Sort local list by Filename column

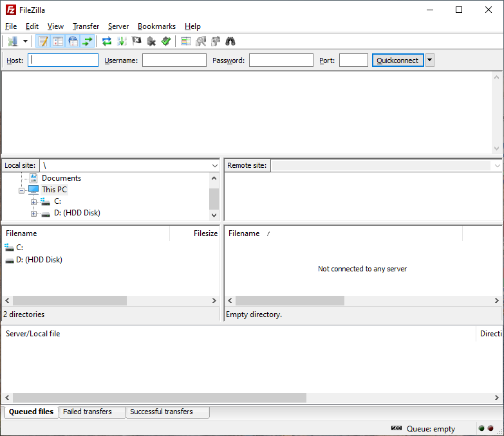click(86, 233)
